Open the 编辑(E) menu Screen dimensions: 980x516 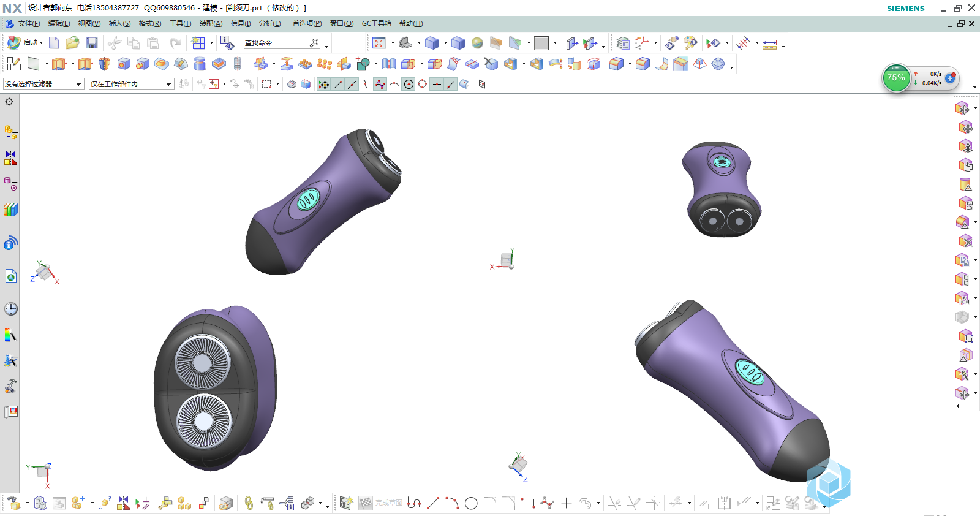click(x=59, y=23)
